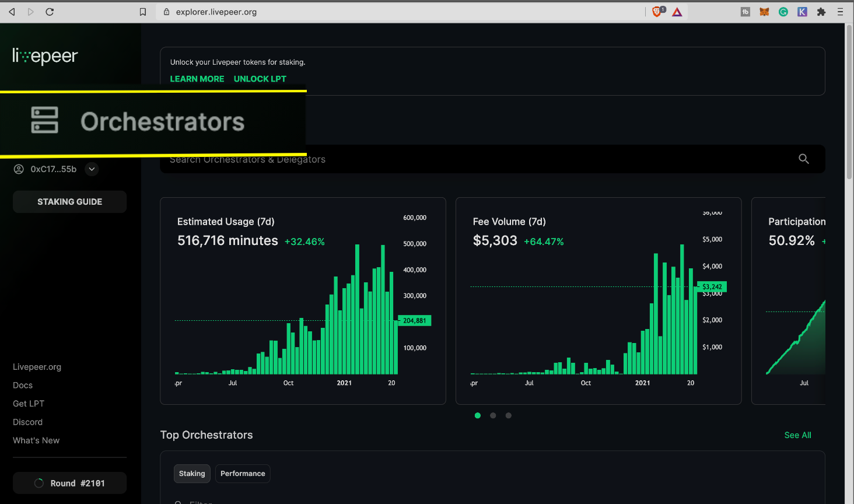Click the padlock site security icon
Image resolution: width=854 pixels, height=504 pixels.
click(x=166, y=12)
